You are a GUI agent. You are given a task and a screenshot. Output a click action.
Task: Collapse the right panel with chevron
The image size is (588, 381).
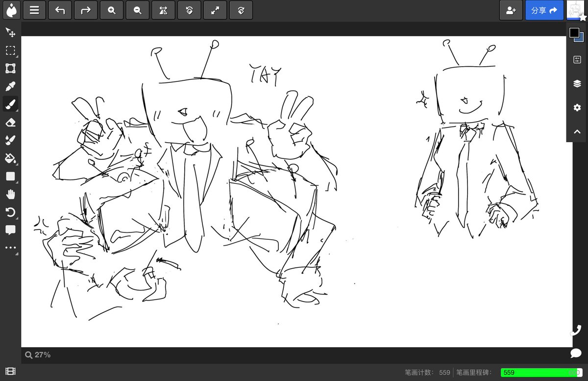(577, 131)
